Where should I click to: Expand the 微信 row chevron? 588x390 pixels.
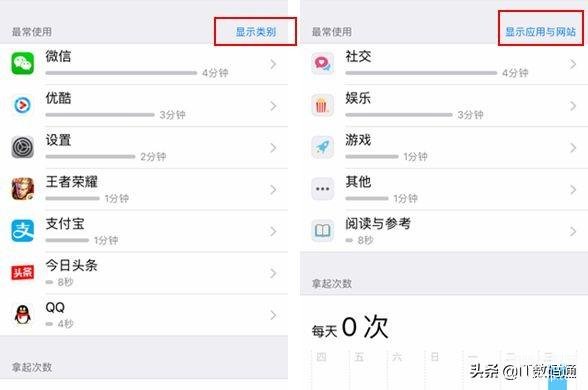coord(273,64)
